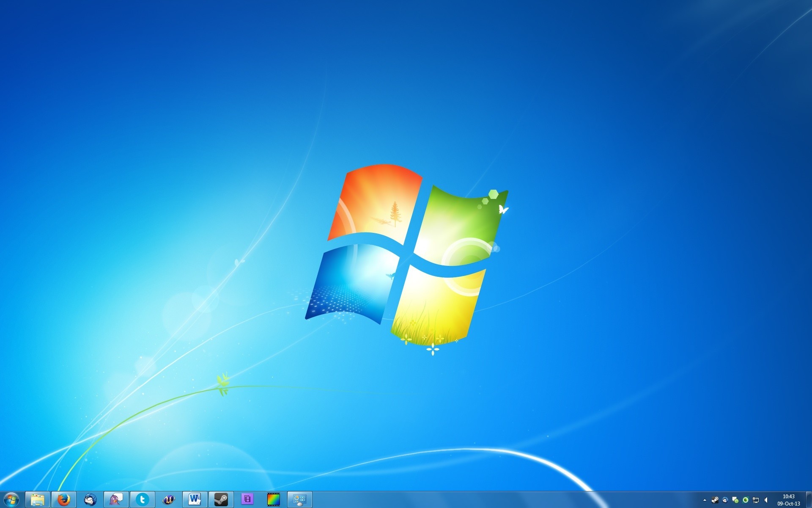Viewport: 812px width, 508px height.
Task: Launch the Steam client
Action: pos(221,500)
